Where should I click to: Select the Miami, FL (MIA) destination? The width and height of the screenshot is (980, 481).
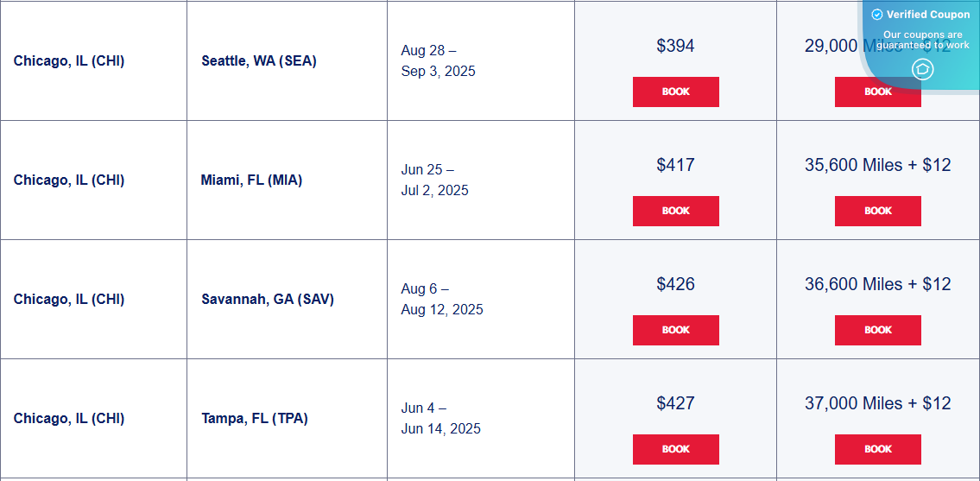(251, 180)
